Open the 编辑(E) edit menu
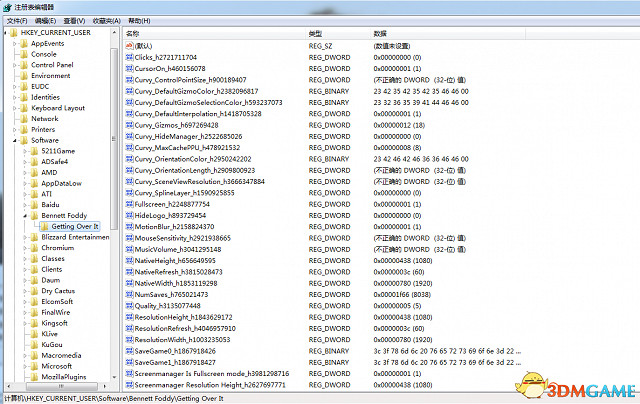This screenshot has width=640, height=404. point(43,20)
